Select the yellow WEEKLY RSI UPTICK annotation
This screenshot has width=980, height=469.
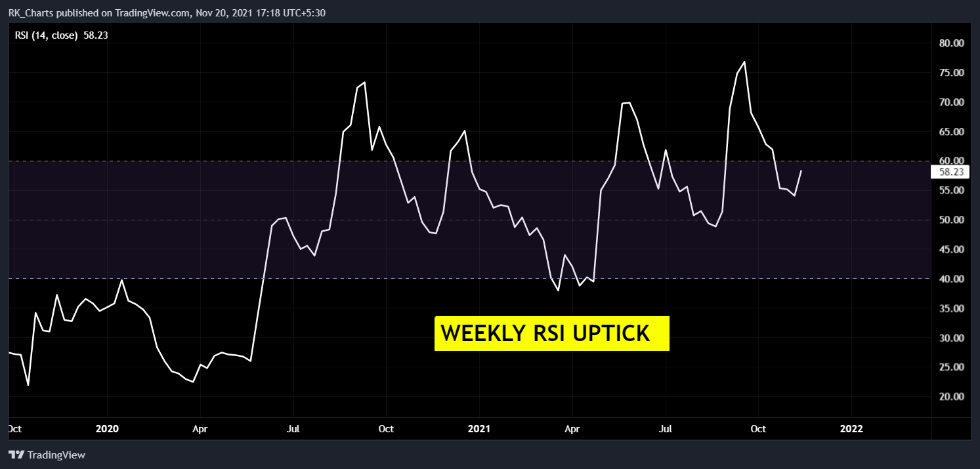pyautogui.click(x=551, y=333)
